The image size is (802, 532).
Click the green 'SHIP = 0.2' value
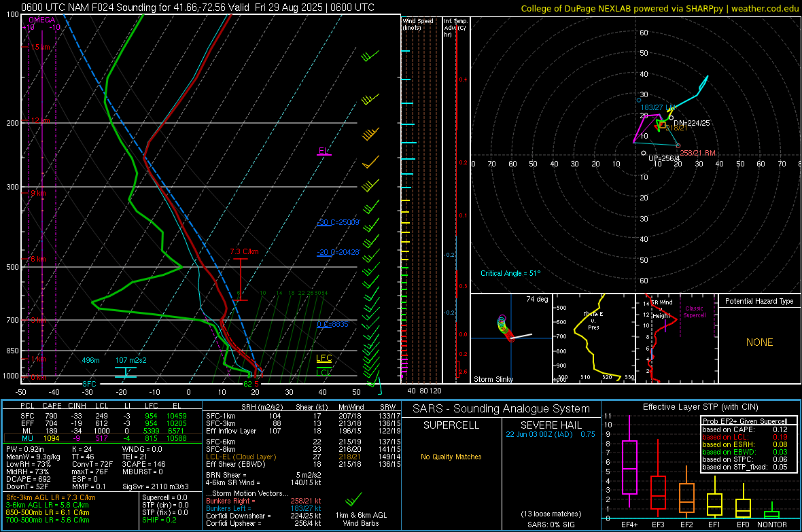[x=159, y=520]
